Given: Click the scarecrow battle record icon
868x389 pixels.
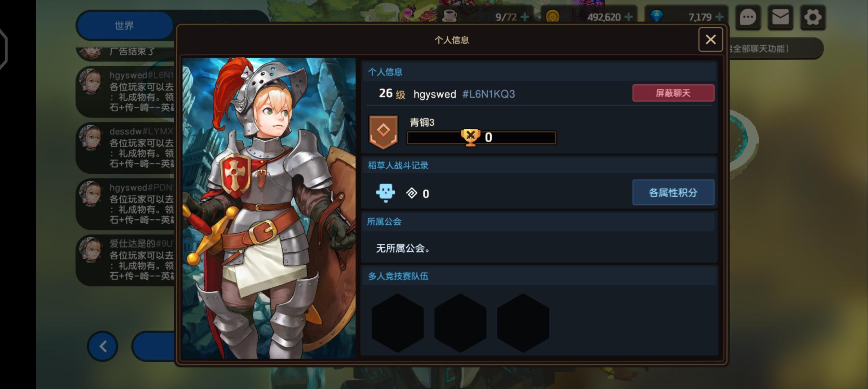Looking at the screenshot, I should [385, 193].
